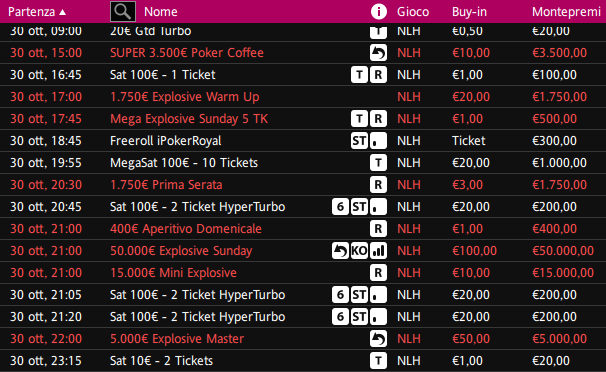Click the ST icon on Freeroll iPokerRoyal
This screenshot has height=372, width=606.
(x=359, y=141)
